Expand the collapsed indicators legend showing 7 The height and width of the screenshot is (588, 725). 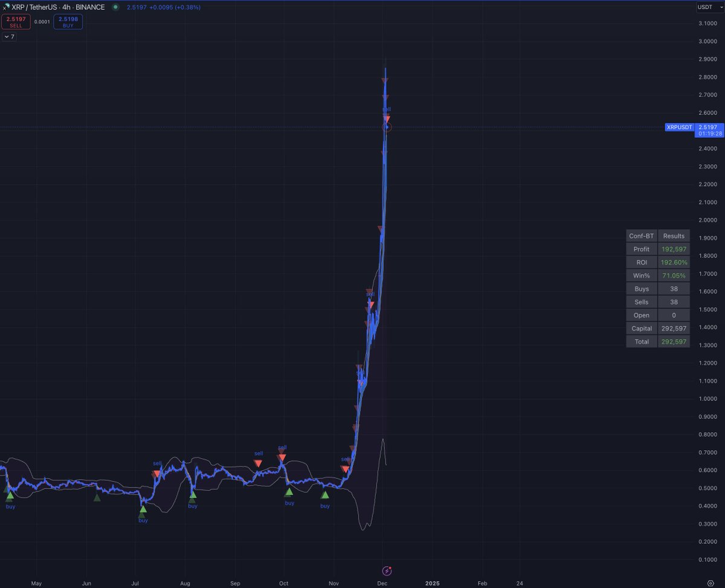[9, 37]
